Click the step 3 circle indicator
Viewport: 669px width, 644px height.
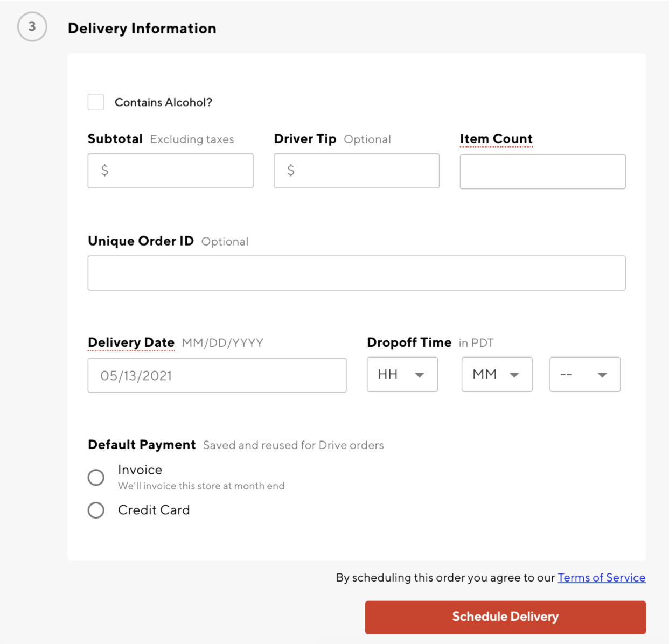click(x=32, y=27)
